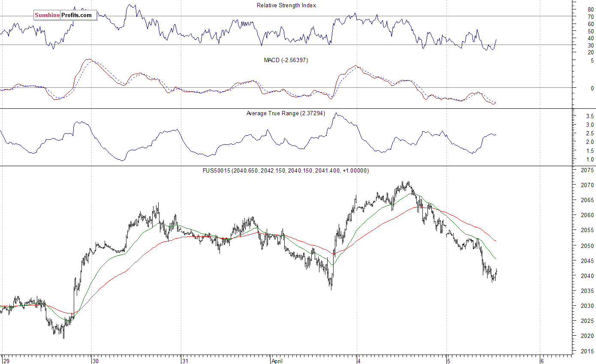Select the Average True Range (2.37294) label
The image size is (596, 364).
pos(286,113)
